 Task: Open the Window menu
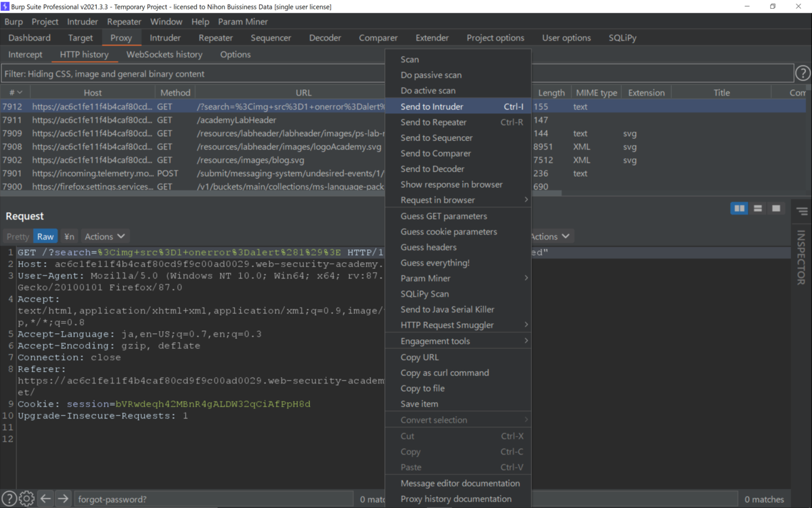click(166, 22)
